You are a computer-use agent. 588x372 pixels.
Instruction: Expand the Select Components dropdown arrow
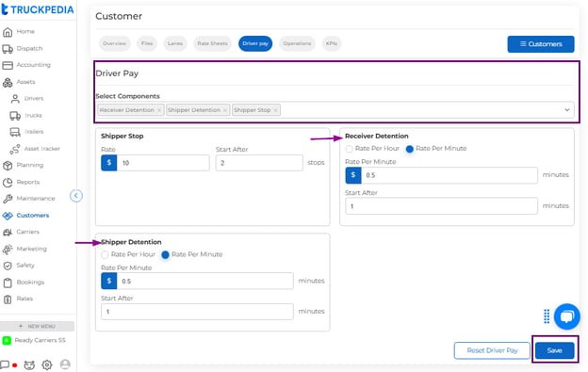pos(567,110)
